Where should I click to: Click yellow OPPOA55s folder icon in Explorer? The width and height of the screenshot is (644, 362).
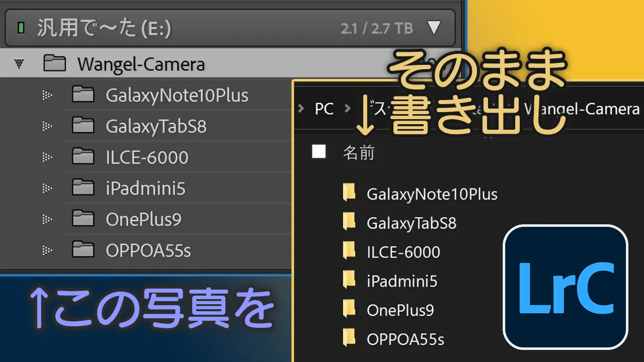349,338
